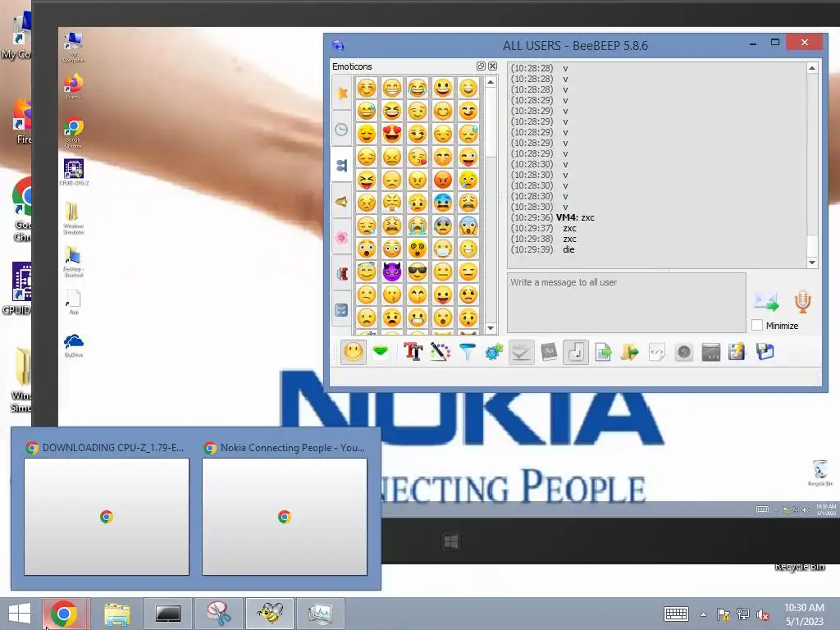Toggle the return-key send option button
840x630 pixels.
click(x=576, y=352)
